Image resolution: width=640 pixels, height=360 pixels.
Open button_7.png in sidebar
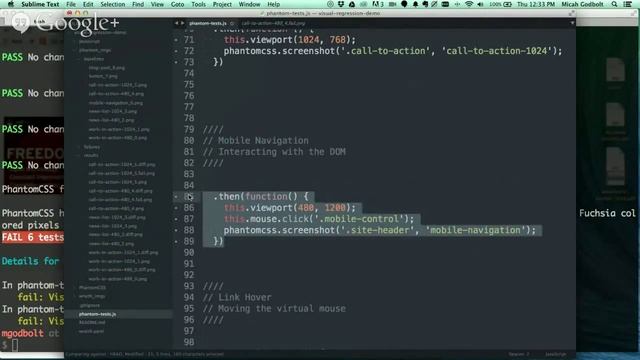[103, 76]
